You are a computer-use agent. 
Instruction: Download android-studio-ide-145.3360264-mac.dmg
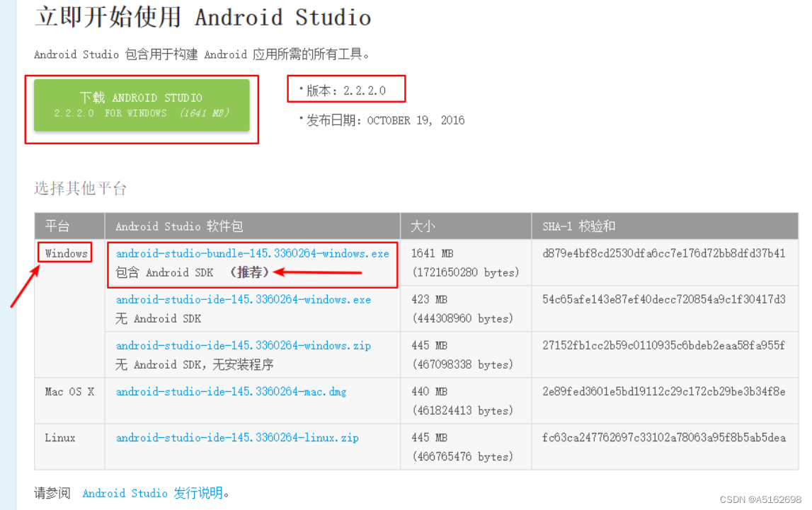pos(231,392)
